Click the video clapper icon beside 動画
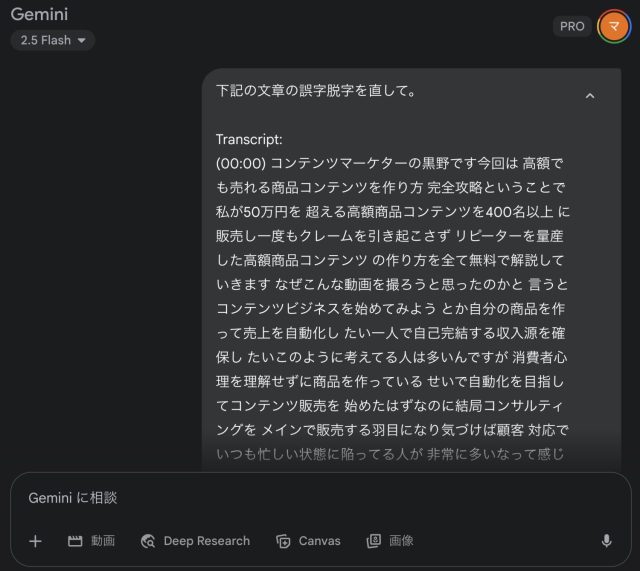Viewport: 640px width, 571px height. tap(75, 541)
